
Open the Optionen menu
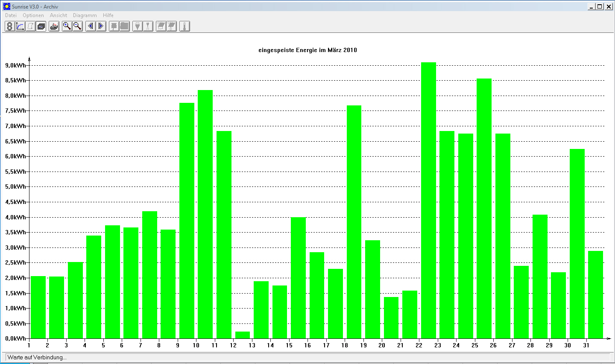(x=33, y=15)
